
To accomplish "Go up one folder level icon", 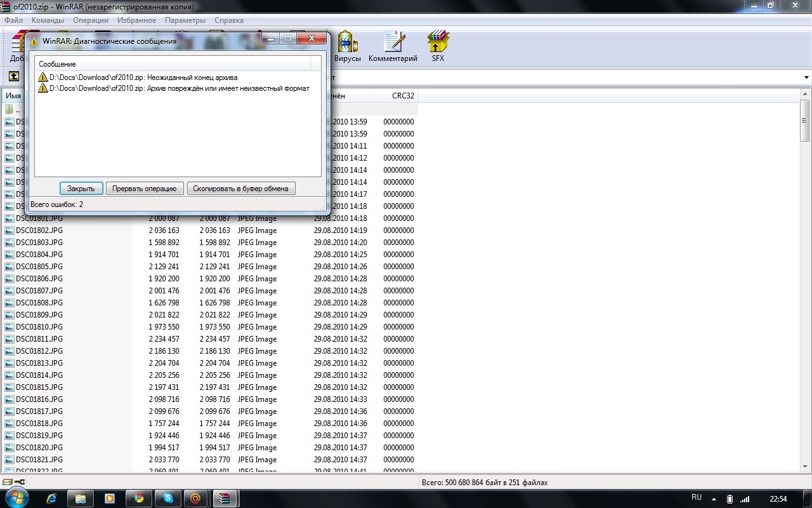I will [x=13, y=77].
